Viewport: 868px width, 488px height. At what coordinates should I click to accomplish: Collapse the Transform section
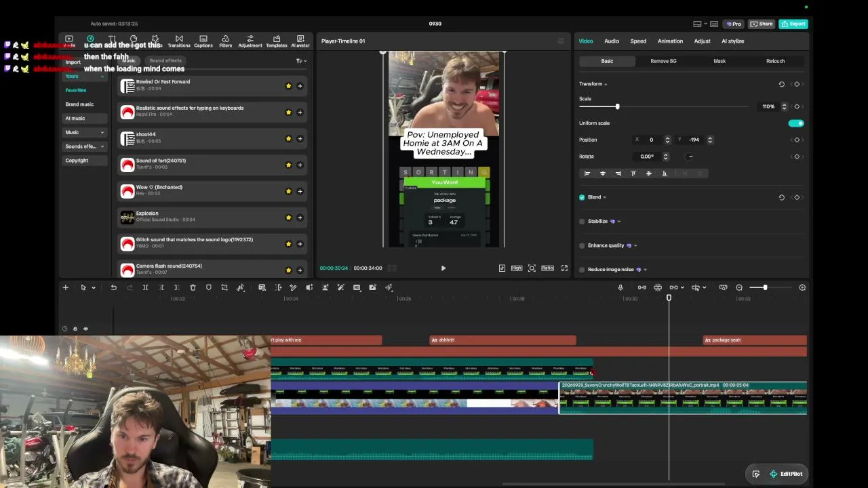[593, 84]
